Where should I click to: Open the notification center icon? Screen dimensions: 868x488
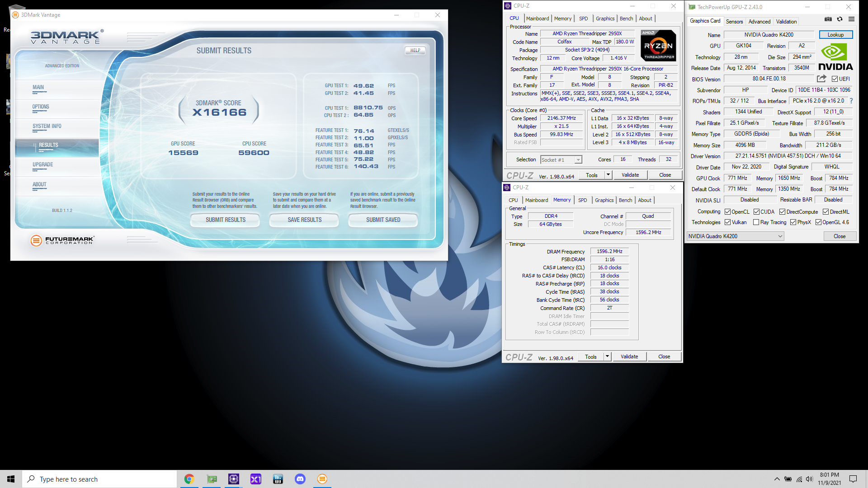tap(853, 479)
